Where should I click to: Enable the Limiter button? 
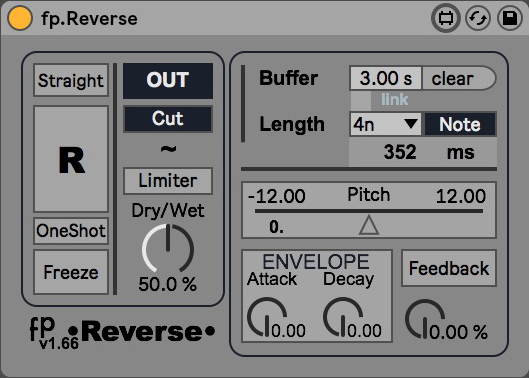click(168, 181)
